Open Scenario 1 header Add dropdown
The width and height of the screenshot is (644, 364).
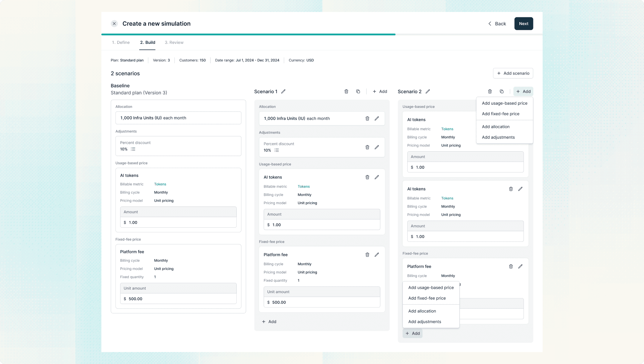[x=380, y=92]
